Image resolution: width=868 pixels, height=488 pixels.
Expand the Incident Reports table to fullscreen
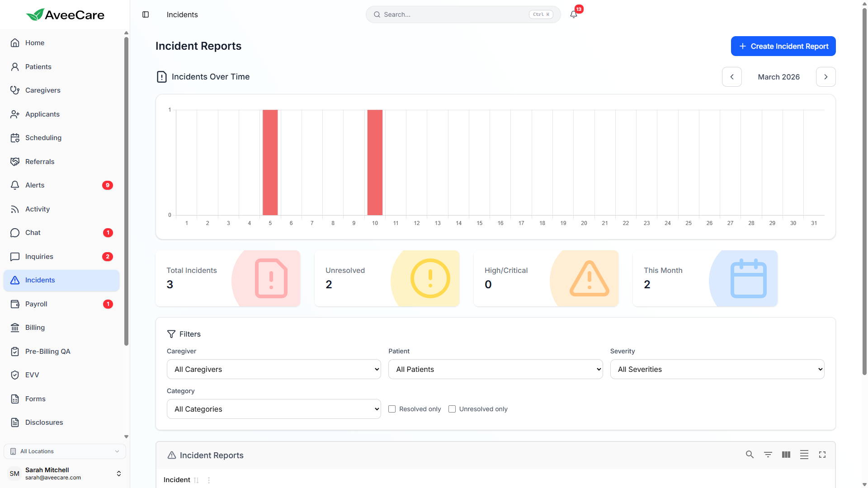[x=822, y=455]
